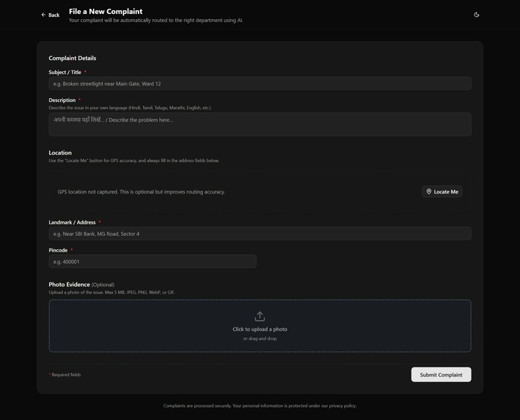Click the 'Upload a photo of the issue' hint
Viewport: 520px width, 420px height.
111,292
